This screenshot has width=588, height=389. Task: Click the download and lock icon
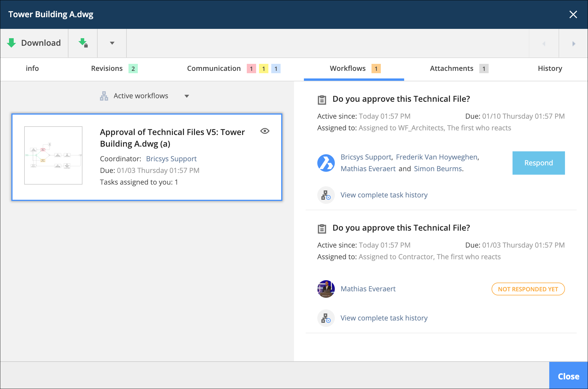(x=83, y=43)
